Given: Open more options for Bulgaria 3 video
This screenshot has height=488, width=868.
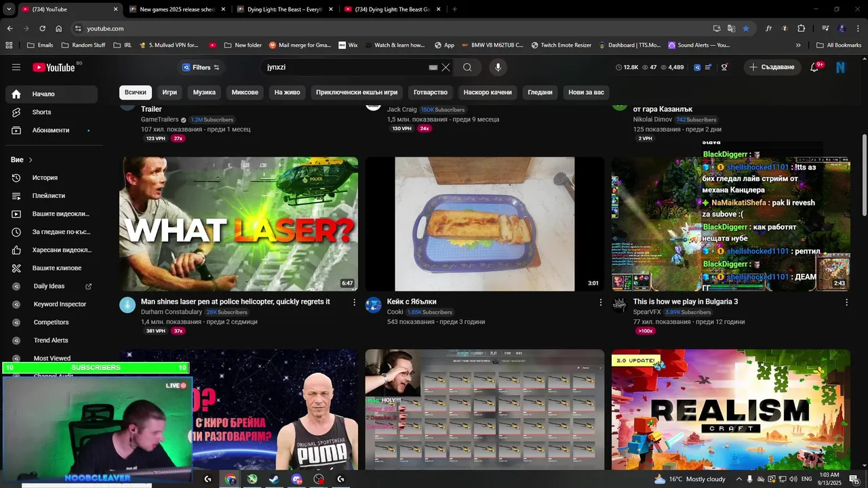Looking at the screenshot, I should pos(846,302).
